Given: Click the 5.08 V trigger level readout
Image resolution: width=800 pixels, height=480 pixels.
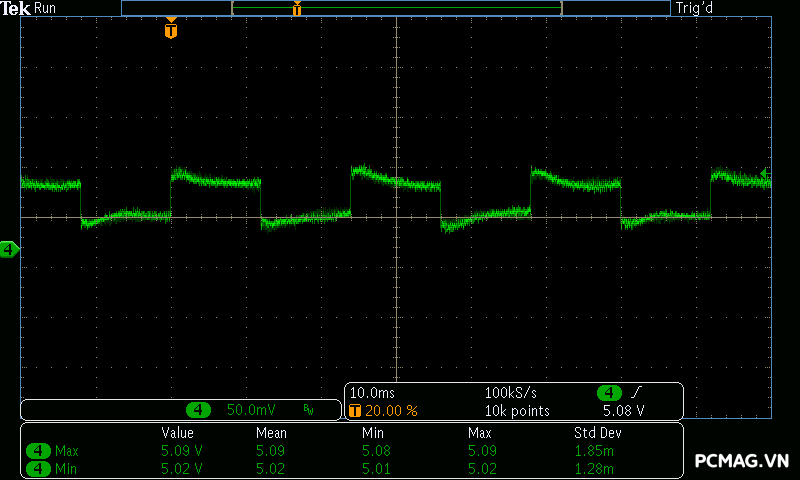Looking at the screenshot, I should point(623,411).
